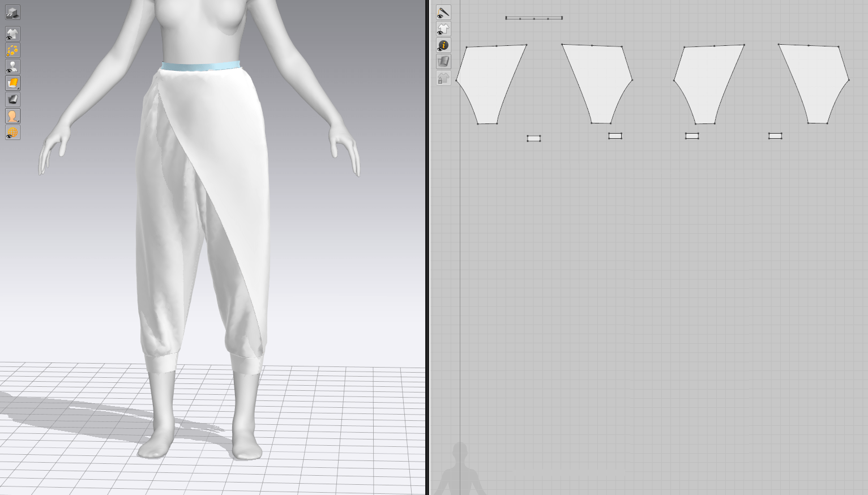The height and width of the screenshot is (495, 868).
Task: Click the needle seam line display icon
Action: tap(443, 12)
